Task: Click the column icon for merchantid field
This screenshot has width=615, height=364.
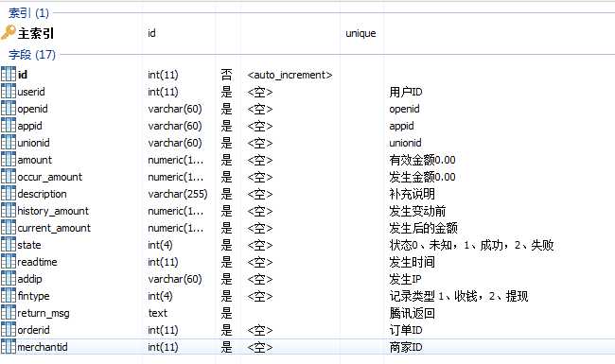Action: pos(9,347)
